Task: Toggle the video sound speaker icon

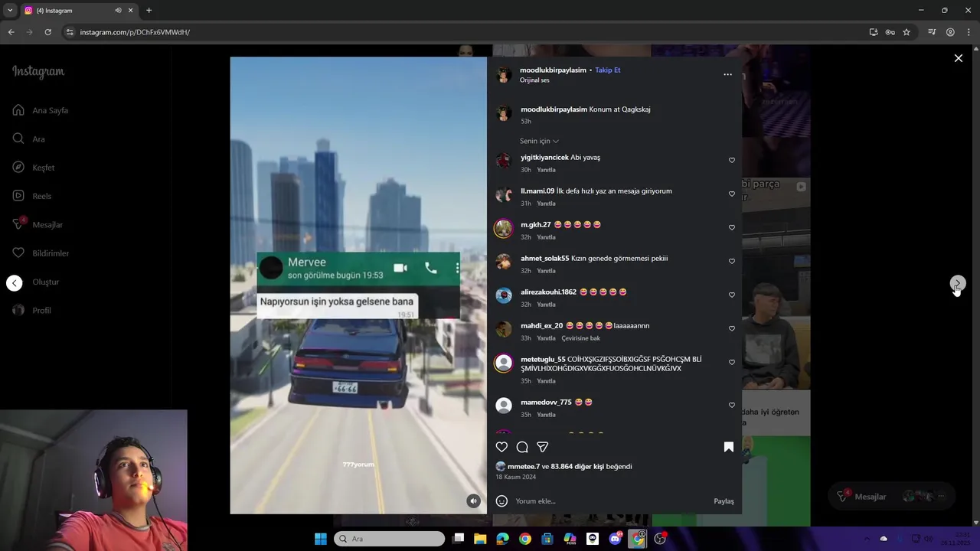Action: (x=473, y=501)
